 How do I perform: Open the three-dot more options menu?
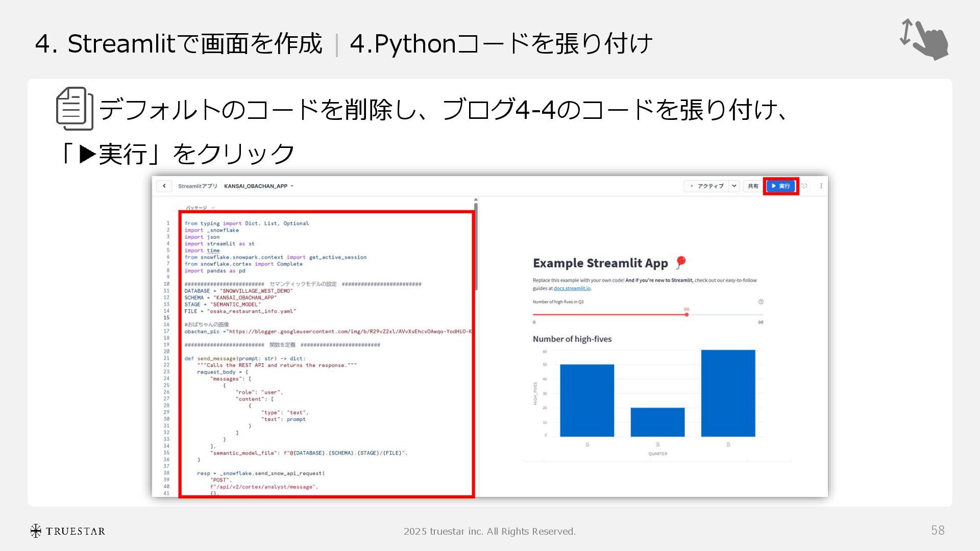click(x=821, y=186)
